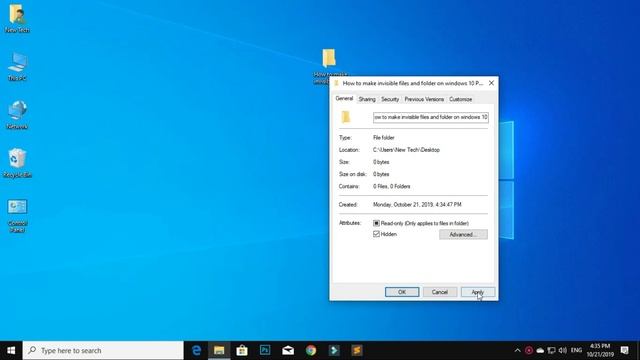Click the taskbar search box
Screen dimensions: 640x360
103,350
